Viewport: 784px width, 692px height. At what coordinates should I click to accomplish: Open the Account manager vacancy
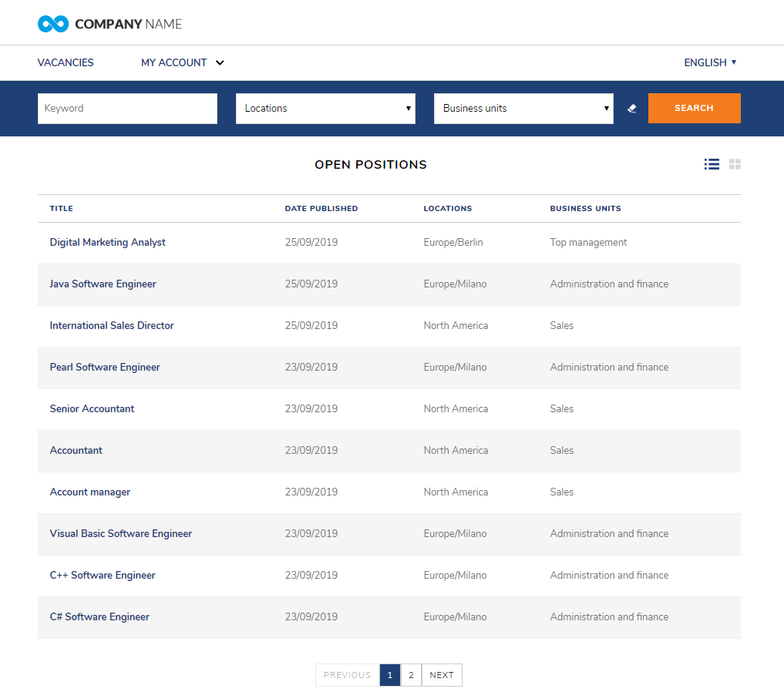click(x=89, y=492)
